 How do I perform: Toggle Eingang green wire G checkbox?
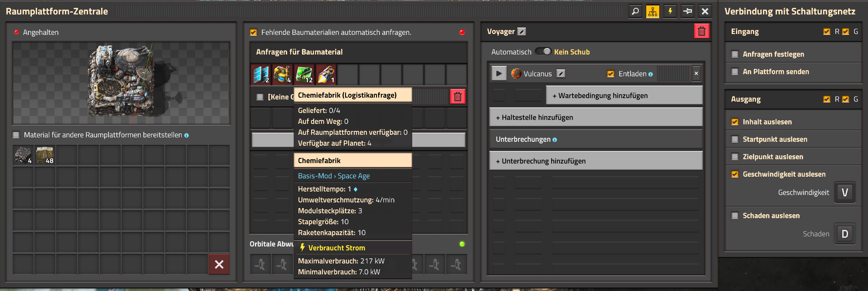846,31
